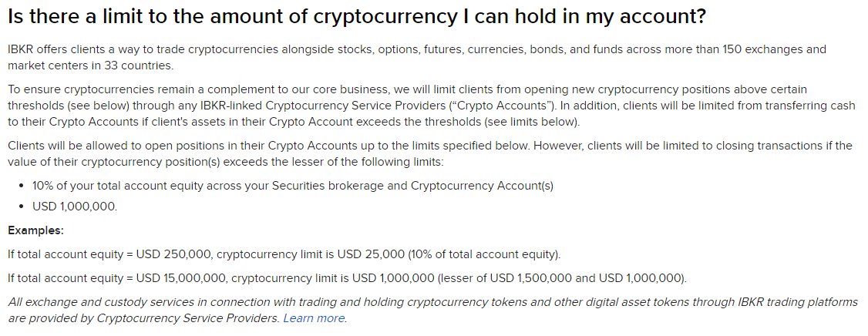Click the words "Cryptocurrency Service Providers." in the disclaimer

188,318
